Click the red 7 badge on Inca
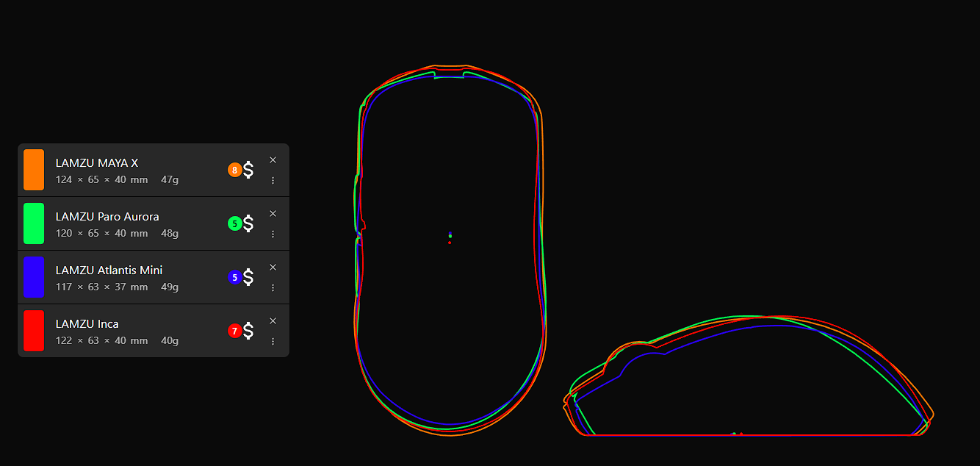This screenshot has width=980, height=466. (235, 331)
